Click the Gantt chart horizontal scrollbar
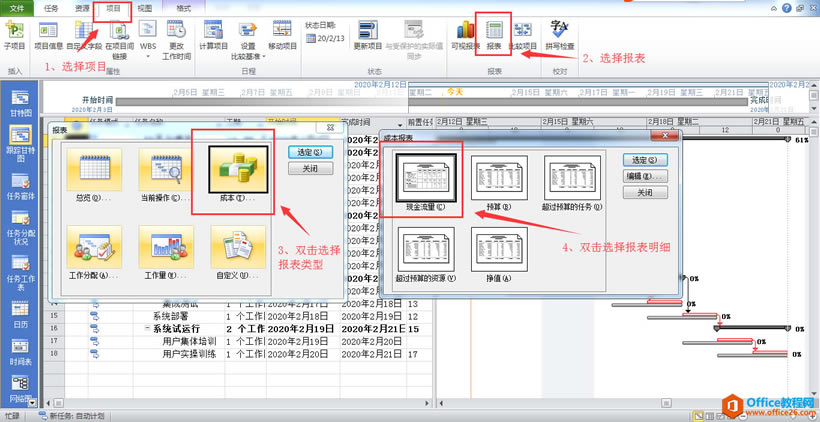 click(621, 403)
